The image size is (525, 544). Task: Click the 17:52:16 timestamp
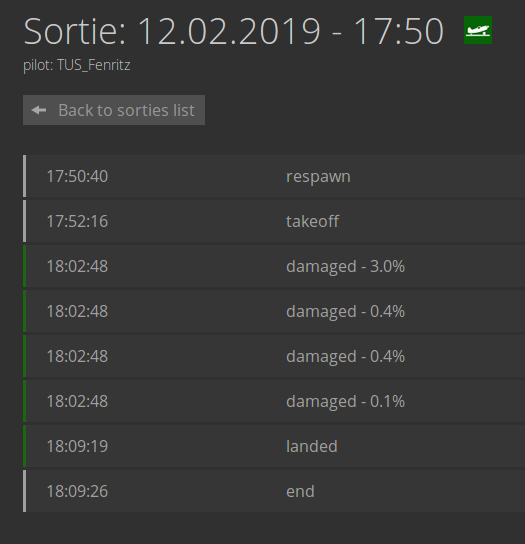[77, 221]
